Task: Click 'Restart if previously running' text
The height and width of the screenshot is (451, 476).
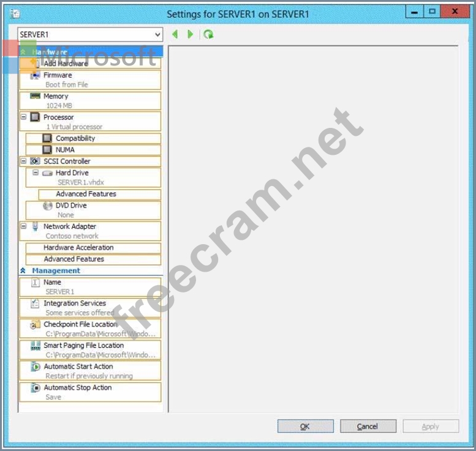Action: pyautogui.click(x=89, y=376)
